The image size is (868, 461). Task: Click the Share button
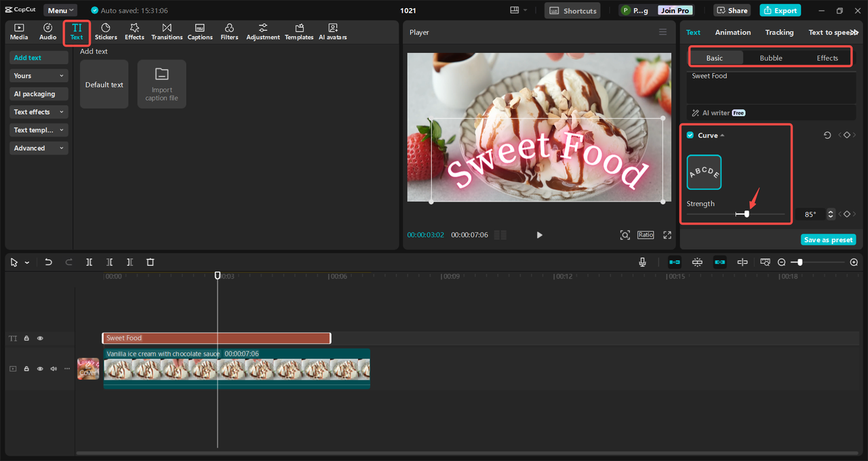[x=732, y=10]
